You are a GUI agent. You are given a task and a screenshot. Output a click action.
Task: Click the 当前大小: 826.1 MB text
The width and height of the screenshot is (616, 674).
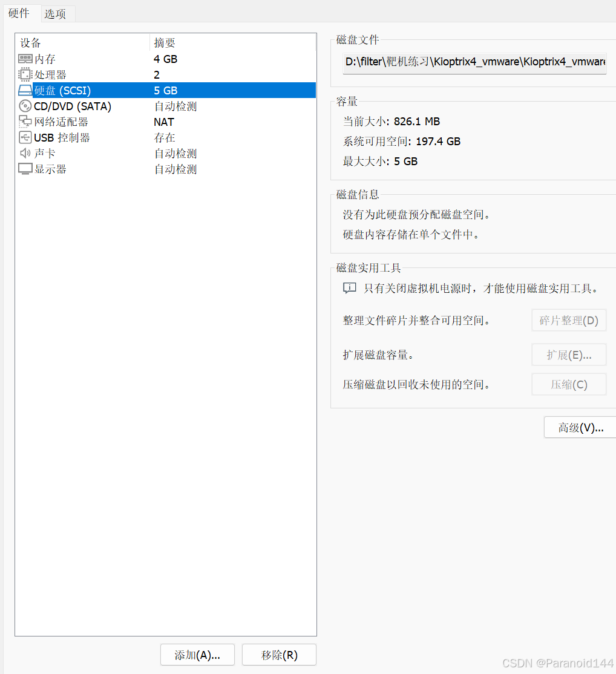(x=391, y=122)
